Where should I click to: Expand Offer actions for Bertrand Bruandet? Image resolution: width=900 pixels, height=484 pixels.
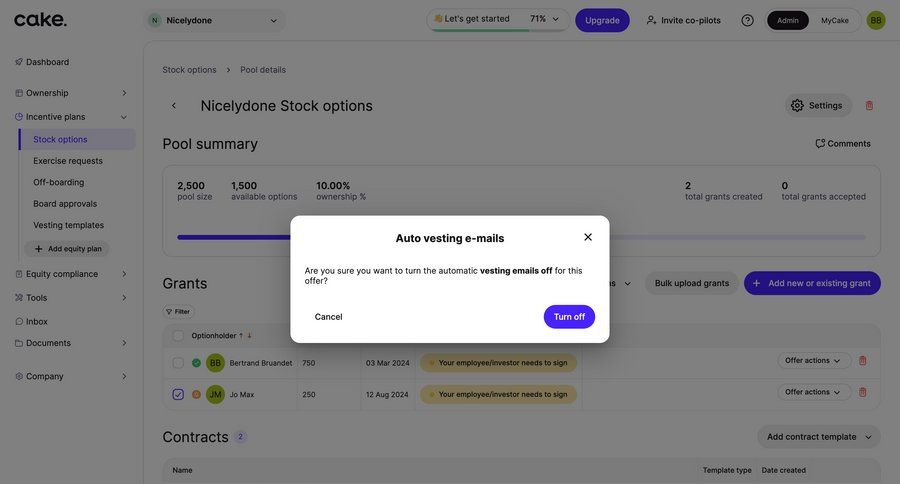pos(814,361)
